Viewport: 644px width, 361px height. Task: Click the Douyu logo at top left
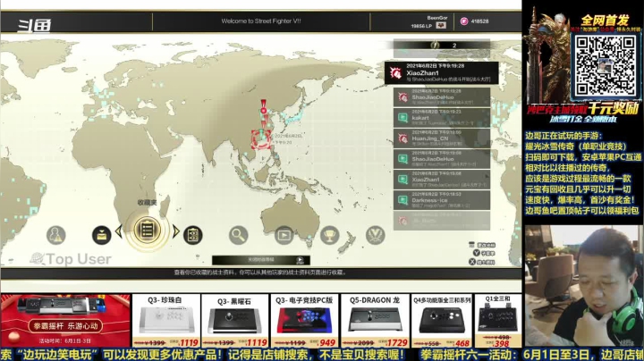click(x=34, y=25)
